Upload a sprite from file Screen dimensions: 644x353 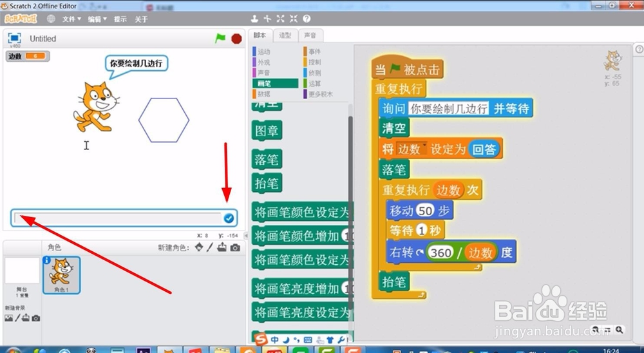(222, 247)
